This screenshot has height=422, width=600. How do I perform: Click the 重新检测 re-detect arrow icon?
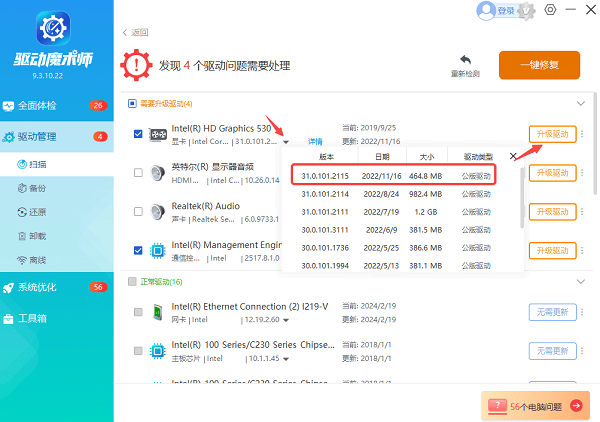(x=465, y=59)
